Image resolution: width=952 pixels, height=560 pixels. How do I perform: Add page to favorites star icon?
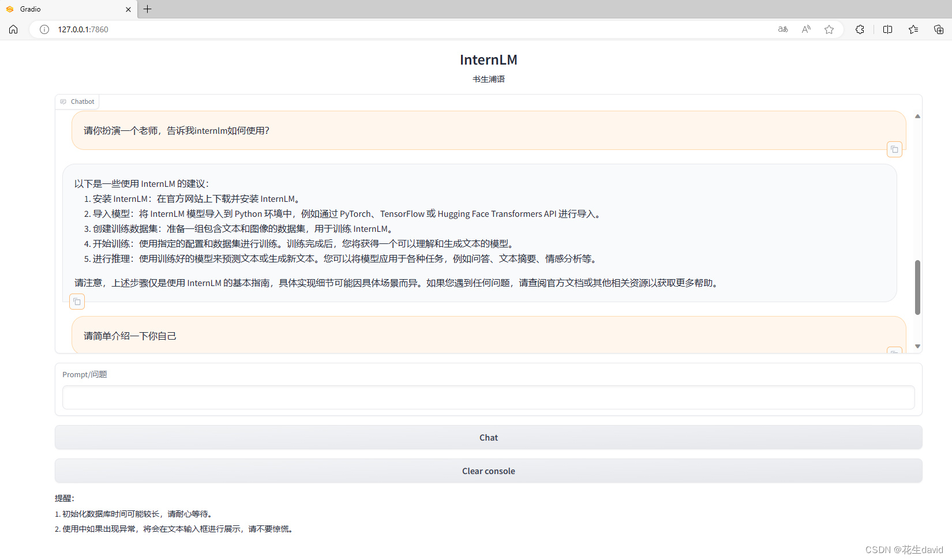[x=829, y=29]
